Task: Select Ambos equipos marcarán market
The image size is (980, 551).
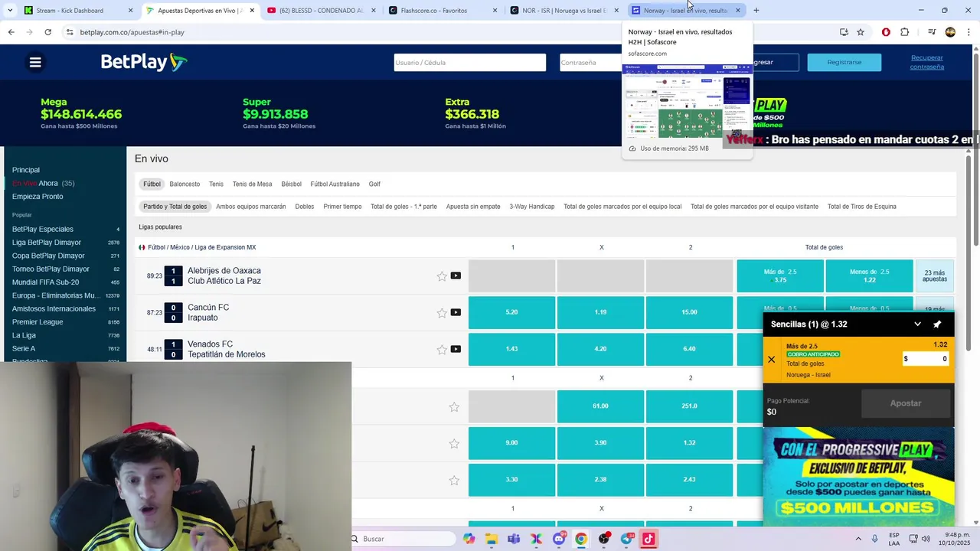Action: point(251,207)
